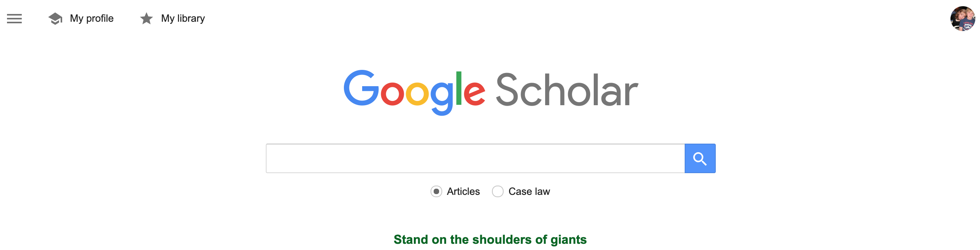The width and height of the screenshot is (980, 250).
Task: Click the "Articles" label text
Action: pyautogui.click(x=463, y=191)
